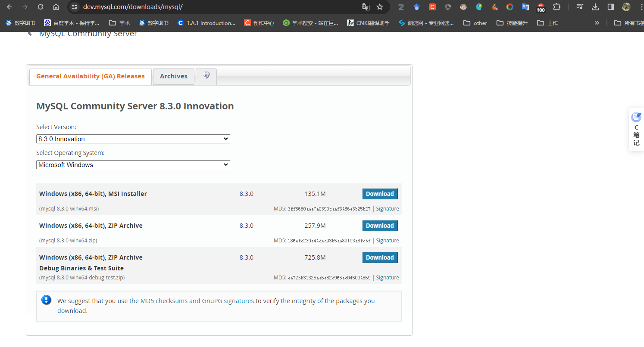The width and height of the screenshot is (644, 347).
Task: Open the Select Version dropdown
Action: click(133, 139)
